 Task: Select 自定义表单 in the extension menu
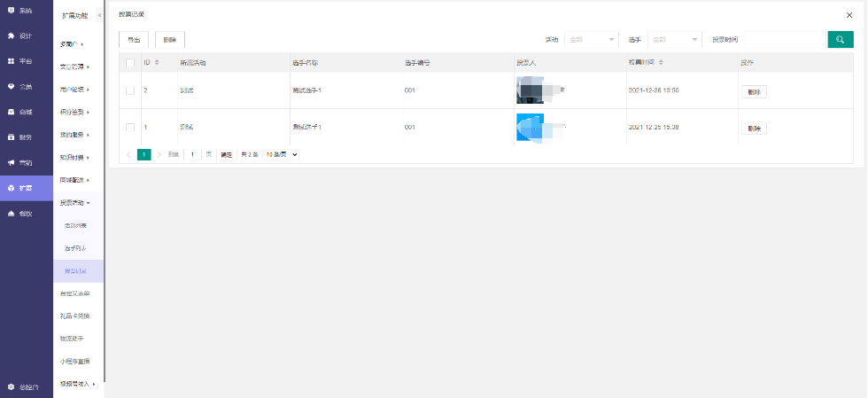[x=75, y=293]
